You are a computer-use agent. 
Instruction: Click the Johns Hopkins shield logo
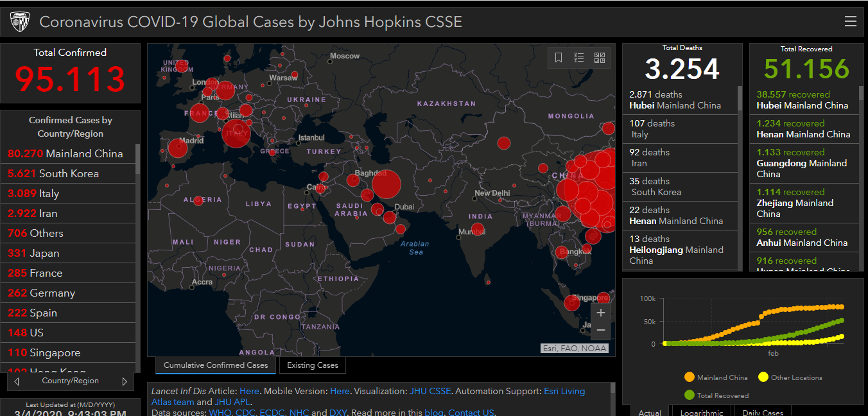(x=20, y=22)
